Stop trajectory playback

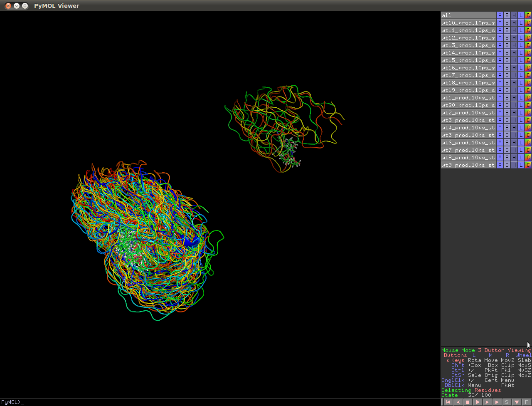(x=468, y=402)
